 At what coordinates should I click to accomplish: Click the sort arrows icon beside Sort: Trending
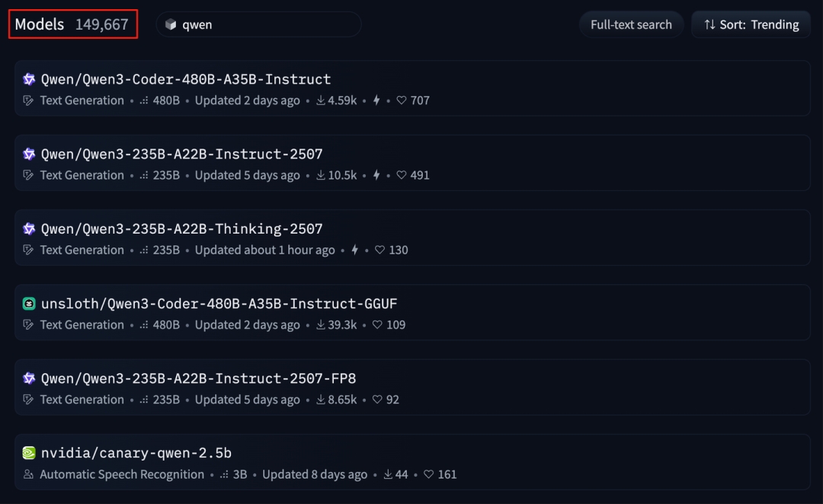(x=709, y=24)
